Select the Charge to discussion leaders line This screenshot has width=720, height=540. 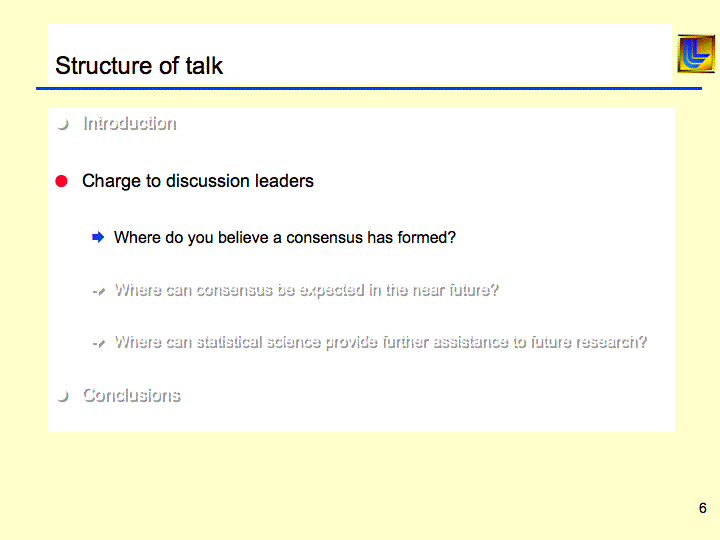(x=198, y=181)
